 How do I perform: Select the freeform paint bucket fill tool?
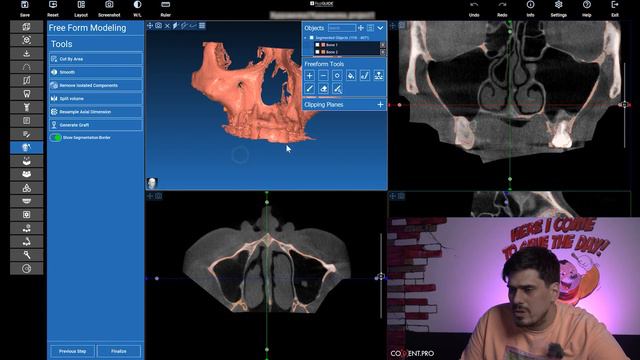(351, 76)
